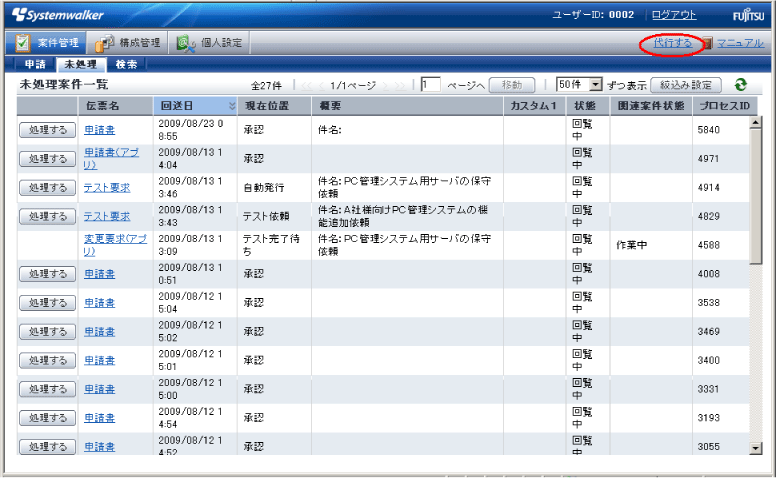Go to first page arrows

pyautogui.click(x=307, y=86)
